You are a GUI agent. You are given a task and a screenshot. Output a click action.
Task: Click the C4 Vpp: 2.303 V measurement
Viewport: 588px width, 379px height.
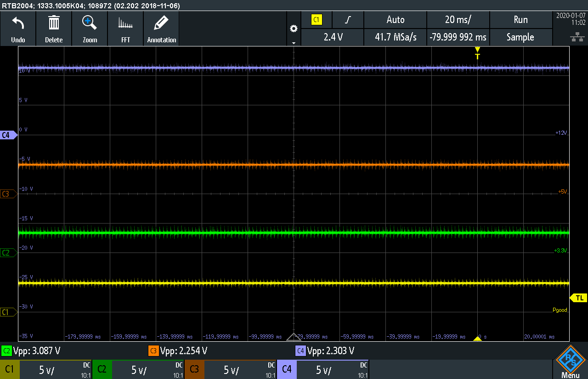tap(325, 351)
